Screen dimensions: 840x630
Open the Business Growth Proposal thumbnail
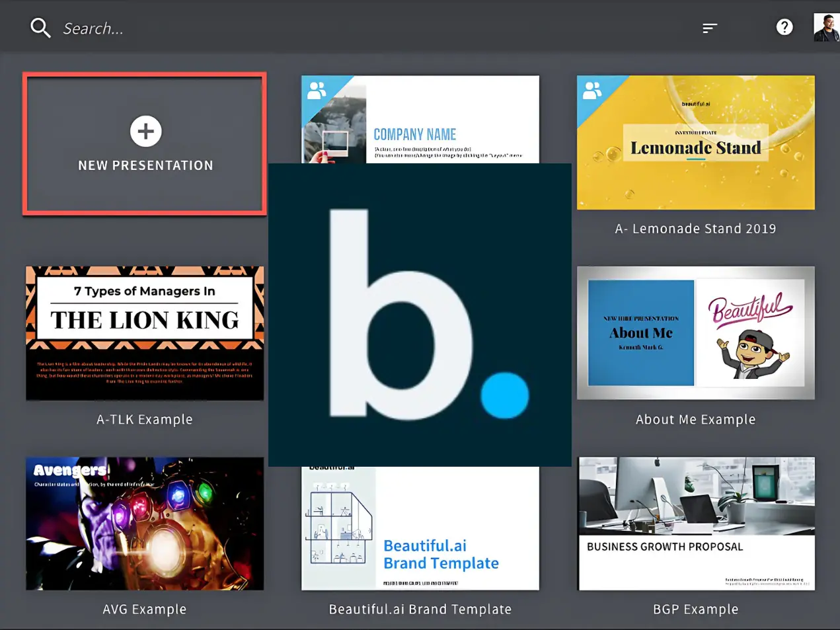coord(696,524)
